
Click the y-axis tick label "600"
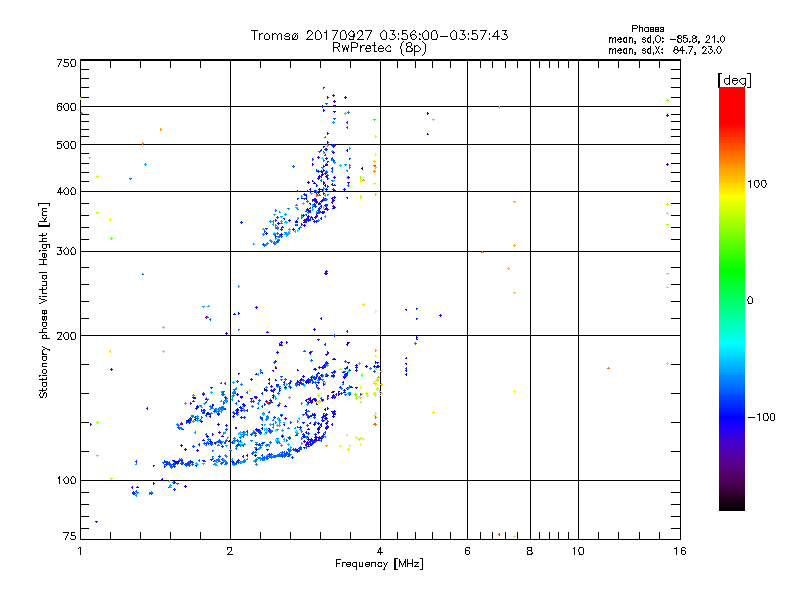tap(66, 107)
